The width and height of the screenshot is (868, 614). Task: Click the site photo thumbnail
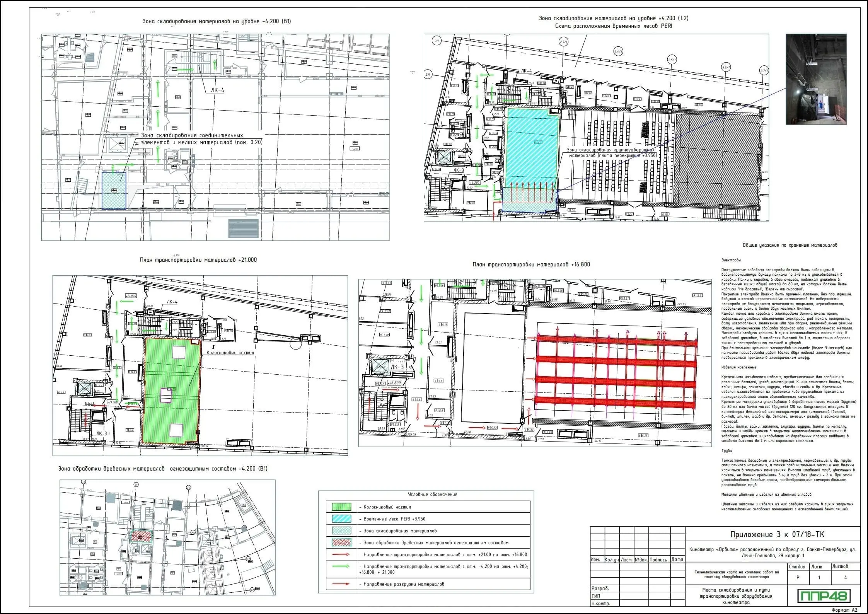pos(816,79)
